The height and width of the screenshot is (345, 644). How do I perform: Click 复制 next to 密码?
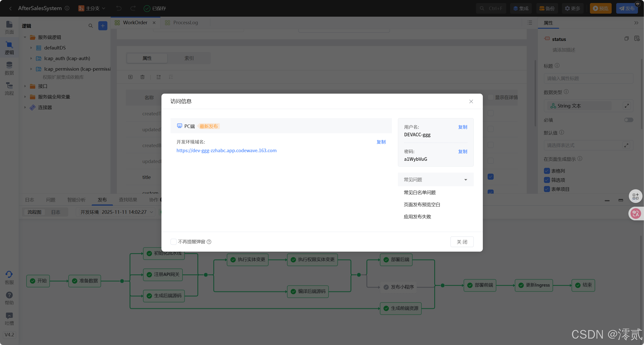pyautogui.click(x=462, y=151)
